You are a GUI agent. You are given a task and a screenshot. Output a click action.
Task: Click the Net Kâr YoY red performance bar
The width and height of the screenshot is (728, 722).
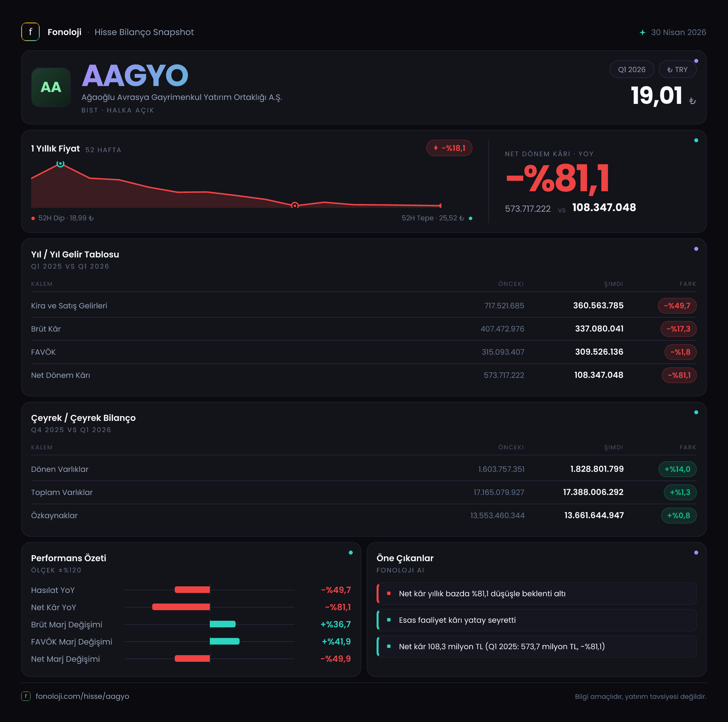coord(181,607)
